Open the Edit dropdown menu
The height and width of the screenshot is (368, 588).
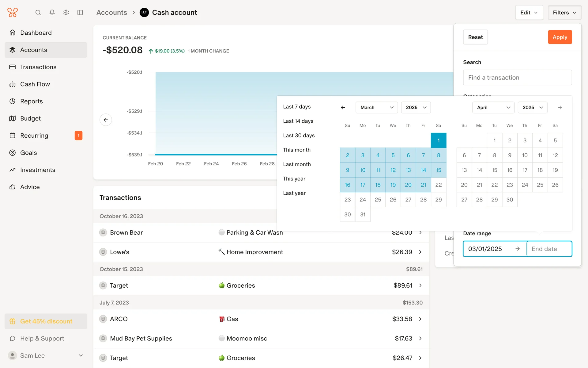(529, 13)
